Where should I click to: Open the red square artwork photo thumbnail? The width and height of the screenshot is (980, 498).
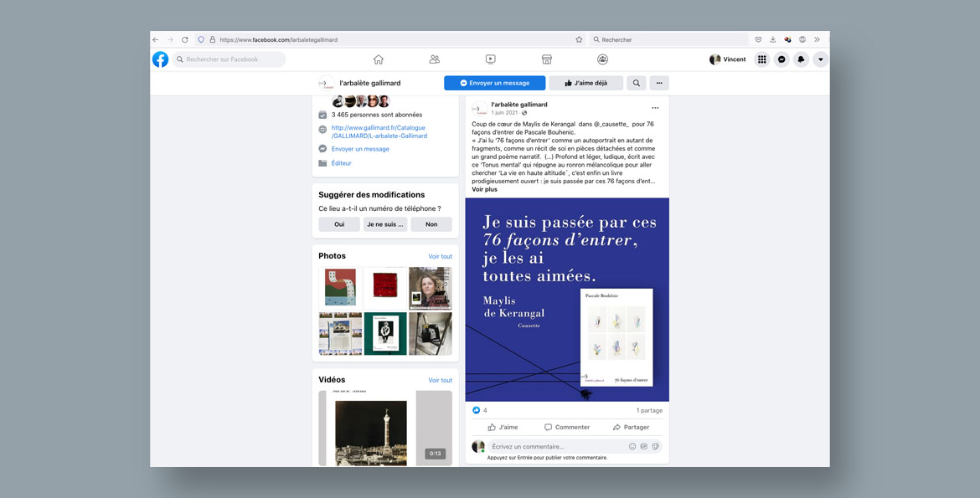coord(385,288)
